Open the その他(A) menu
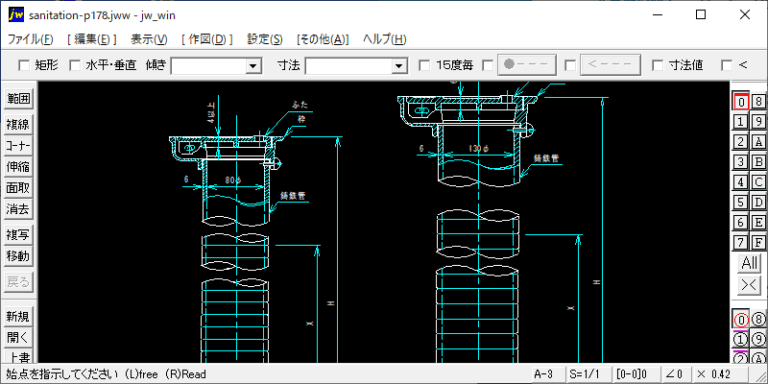768x384 pixels. pyautogui.click(x=323, y=39)
